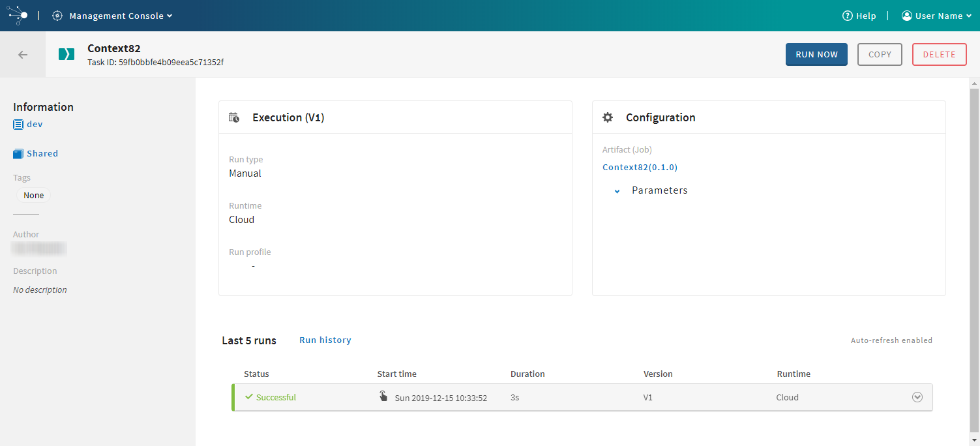Screen dimensions: 980x446
Task: Click the Talend logo icon
Action: pyautogui.click(x=18, y=16)
